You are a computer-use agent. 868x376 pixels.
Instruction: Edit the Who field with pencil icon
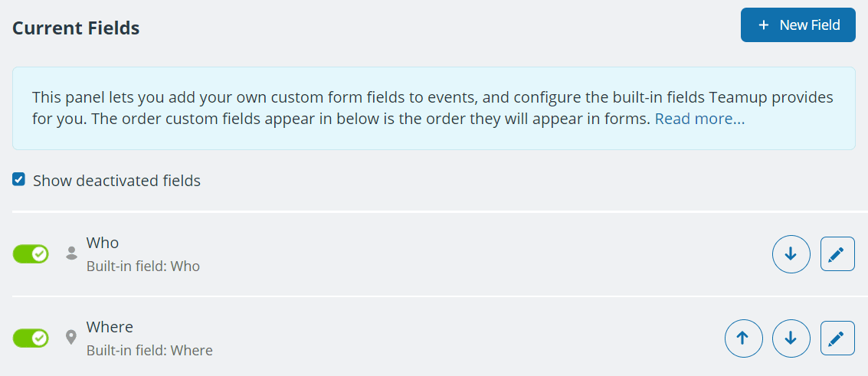tap(837, 253)
